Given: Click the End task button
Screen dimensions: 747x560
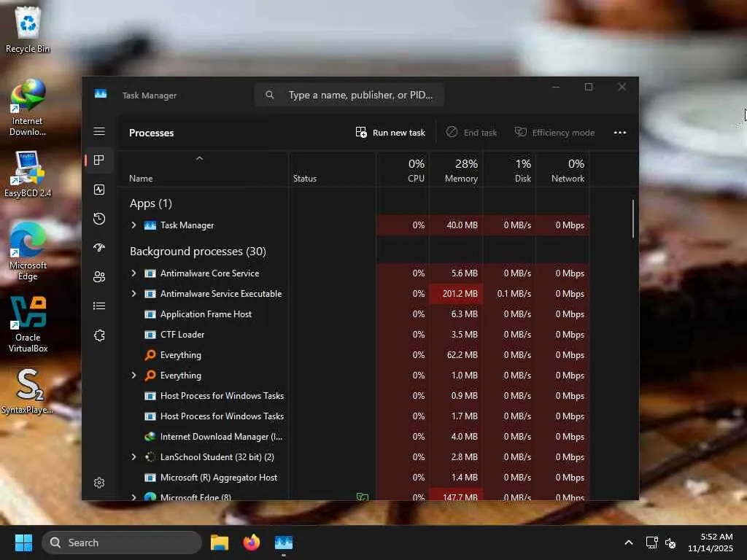Looking at the screenshot, I should [x=472, y=133].
